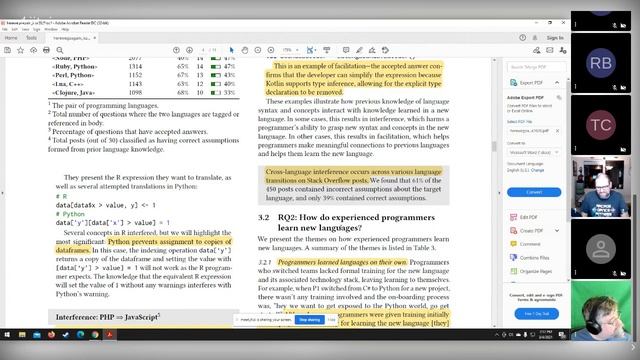Close the open PDF document tab
This screenshot has width=640, height=360.
[95, 38]
